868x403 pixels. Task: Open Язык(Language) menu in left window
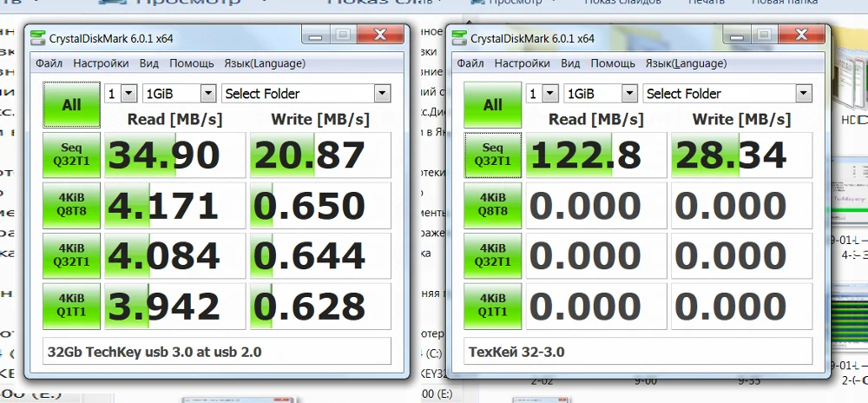click(265, 63)
